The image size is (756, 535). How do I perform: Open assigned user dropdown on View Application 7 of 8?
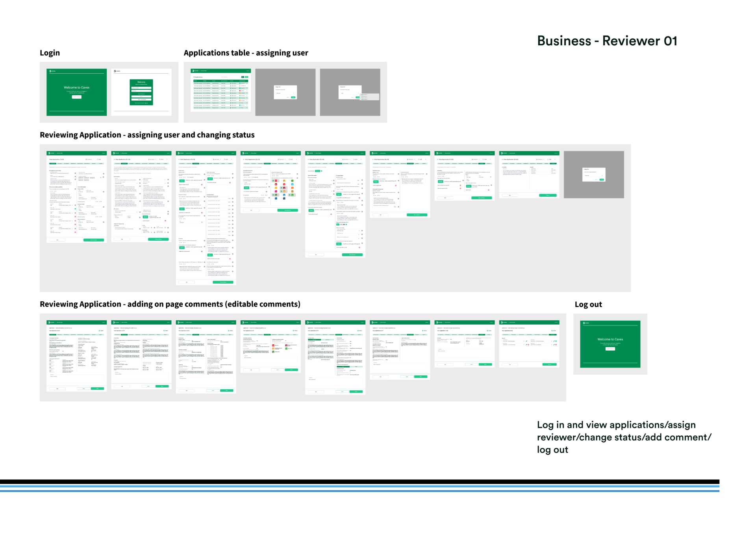476,159
